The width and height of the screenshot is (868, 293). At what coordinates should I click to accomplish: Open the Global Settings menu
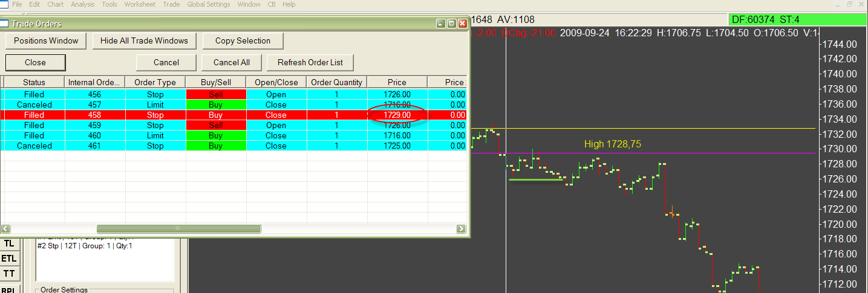point(209,4)
